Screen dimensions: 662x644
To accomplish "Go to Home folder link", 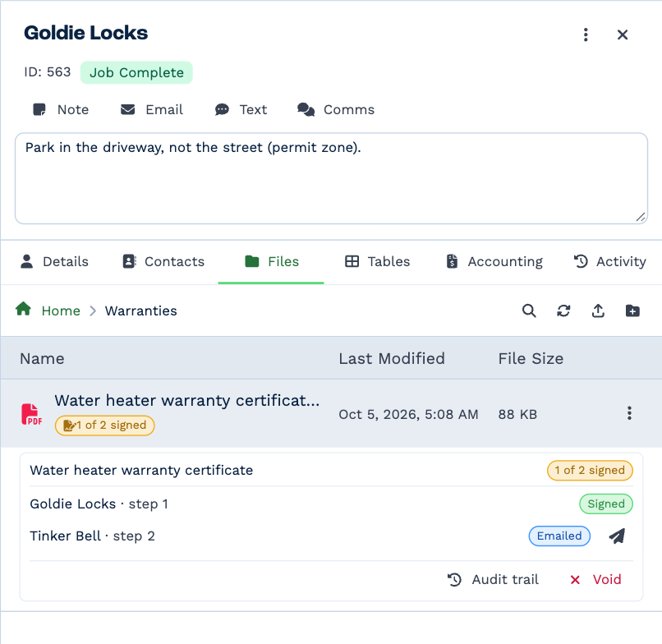I will [61, 311].
